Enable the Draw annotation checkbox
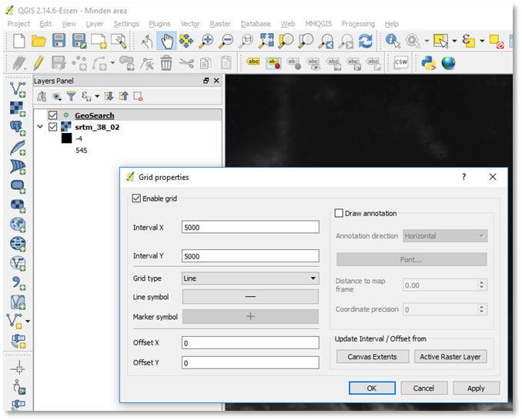Viewport: 522px width, 420px height. (339, 213)
